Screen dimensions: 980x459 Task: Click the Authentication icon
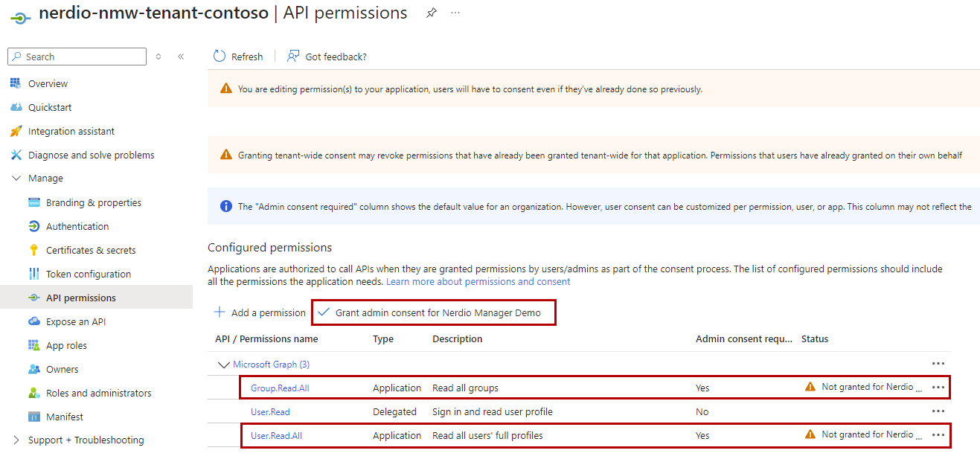(x=33, y=226)
